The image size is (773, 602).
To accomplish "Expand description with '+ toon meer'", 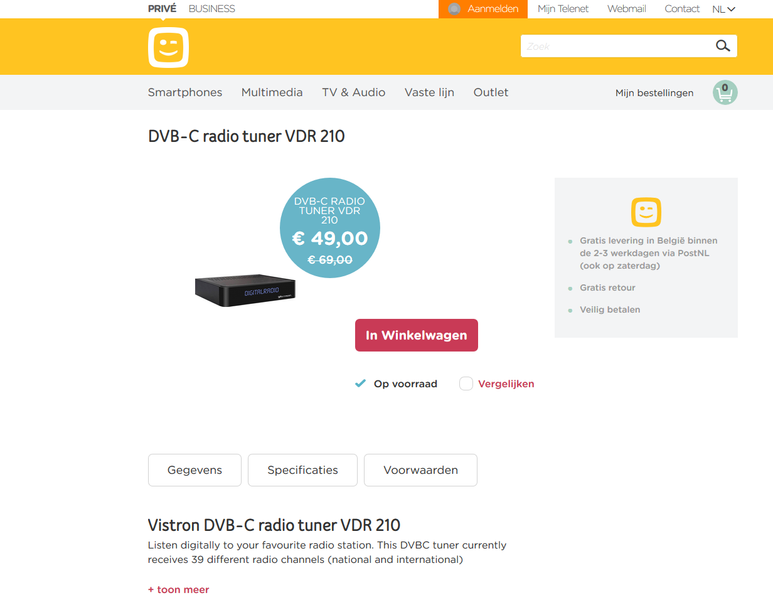I will [x=178, y=589].
